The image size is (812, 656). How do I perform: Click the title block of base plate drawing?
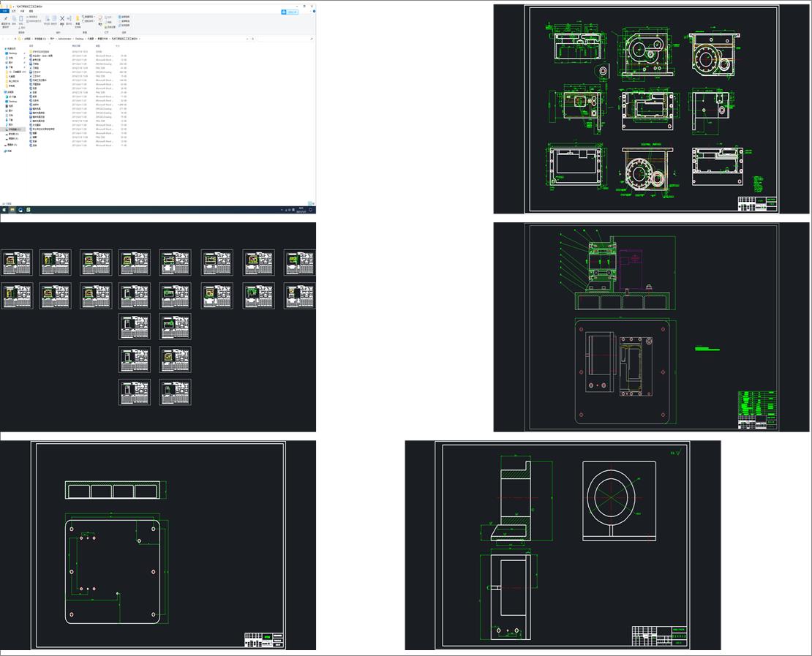click(x=264, y=639)
